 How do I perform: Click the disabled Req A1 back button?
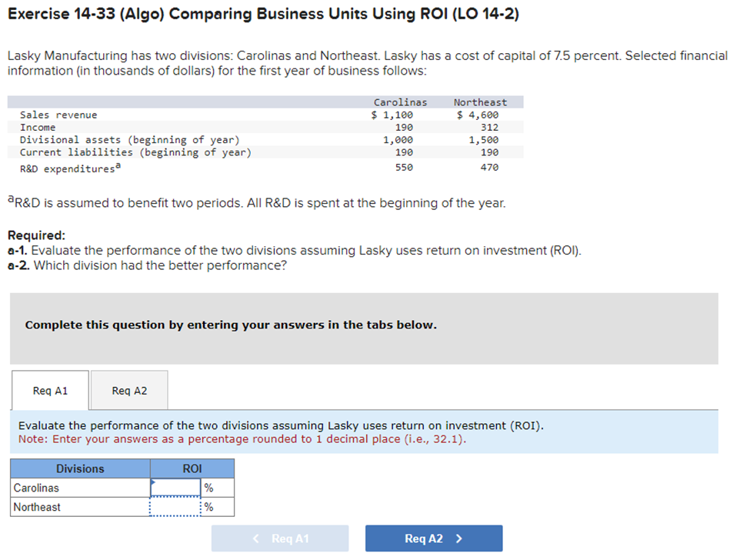point(279,538)
